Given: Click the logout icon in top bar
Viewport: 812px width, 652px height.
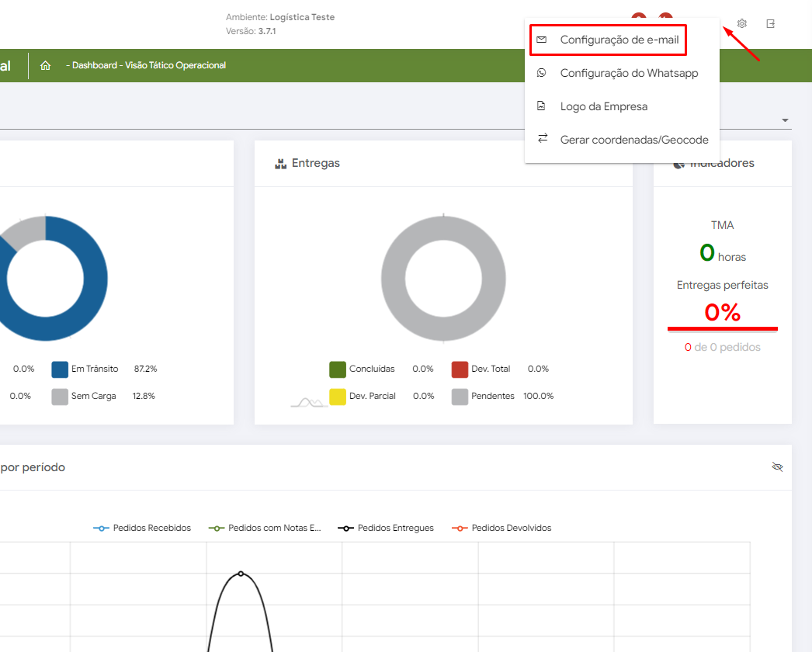Looking at the screenshot, I should 771,24.
